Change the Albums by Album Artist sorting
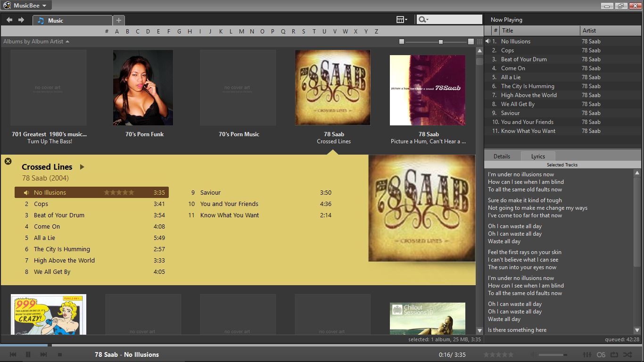Screen dimensions: 644x362 click(36, 41)
